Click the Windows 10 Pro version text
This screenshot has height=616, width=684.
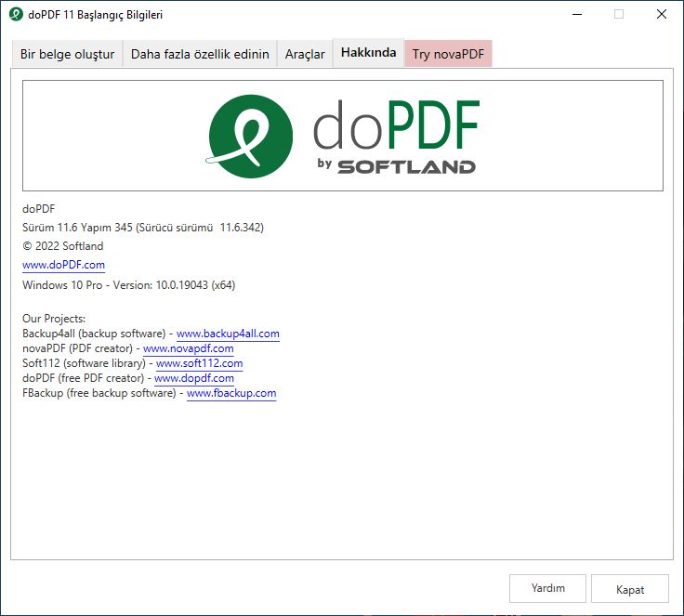128,285
